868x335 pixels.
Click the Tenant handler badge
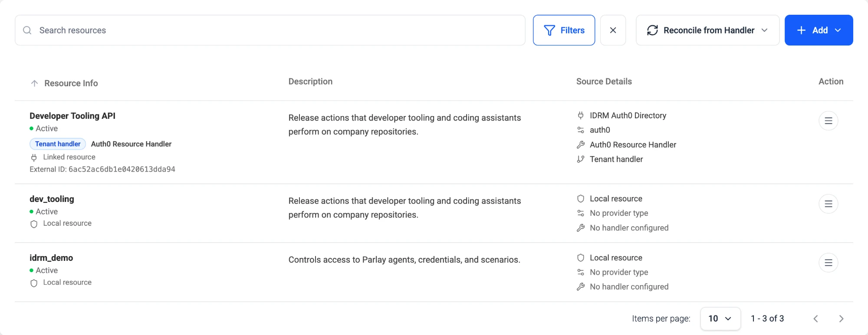coord(58,144)
